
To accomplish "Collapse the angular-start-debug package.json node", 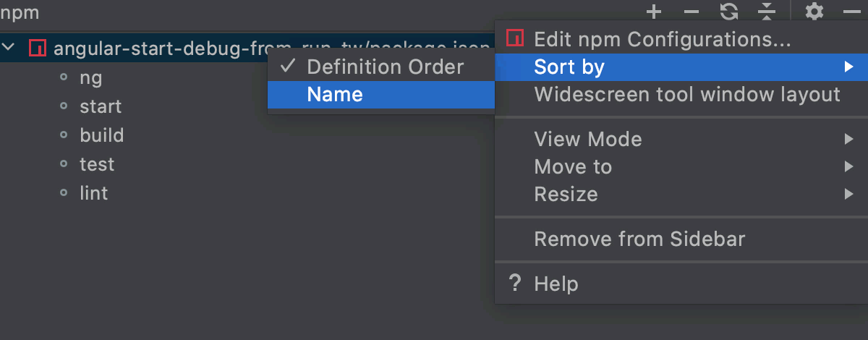I will [9, 48].
